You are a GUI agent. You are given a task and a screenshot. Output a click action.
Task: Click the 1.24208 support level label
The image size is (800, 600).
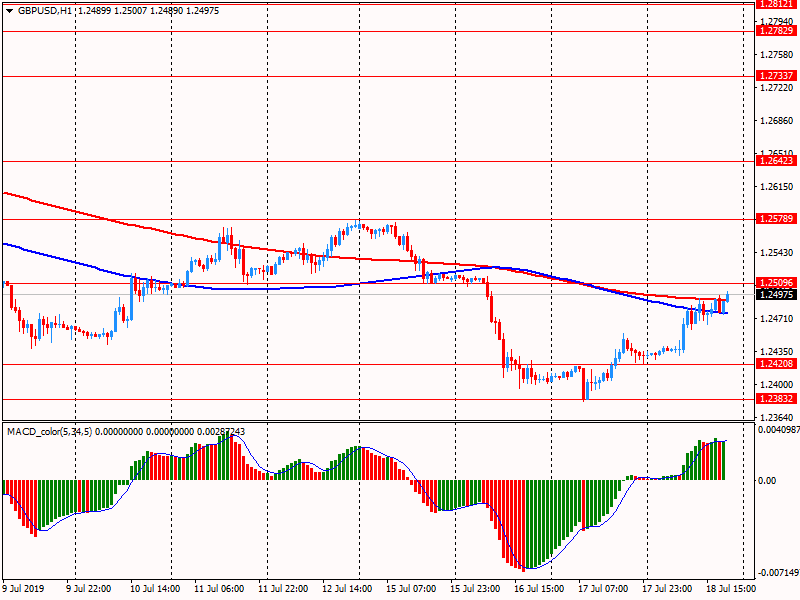point(776,364)
